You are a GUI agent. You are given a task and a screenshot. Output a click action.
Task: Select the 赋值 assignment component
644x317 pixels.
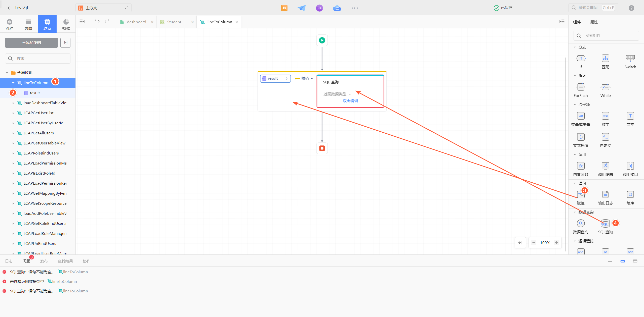pyautogui.click(x=581, y=198)
